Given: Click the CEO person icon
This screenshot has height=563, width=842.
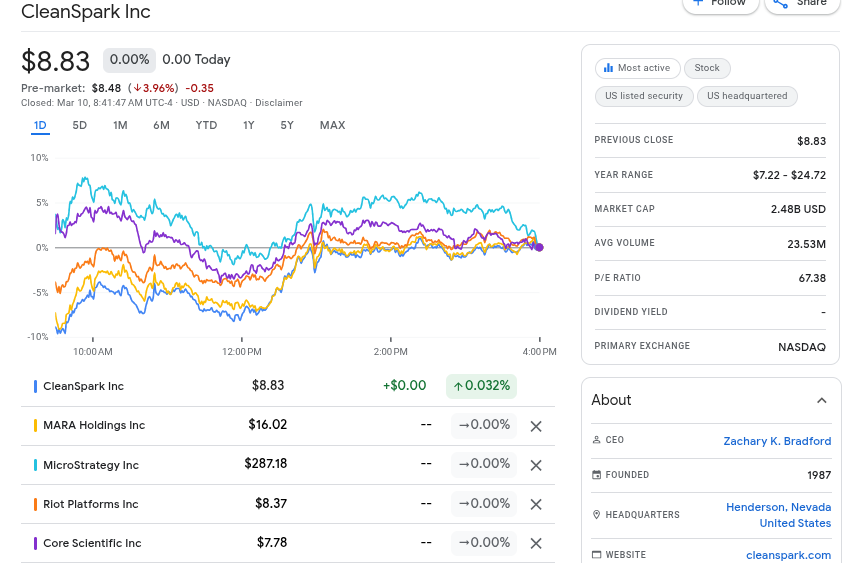Looking at the screenshot, I should [x=596, y=439].
